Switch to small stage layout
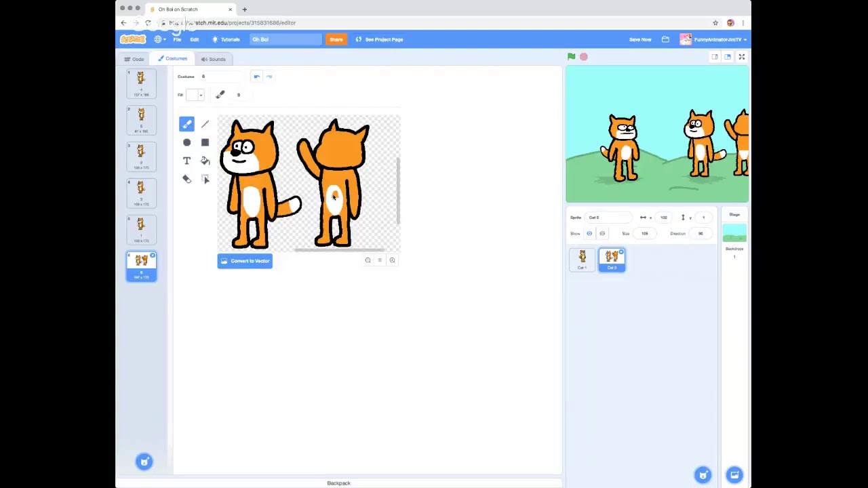 coord(715,57)
